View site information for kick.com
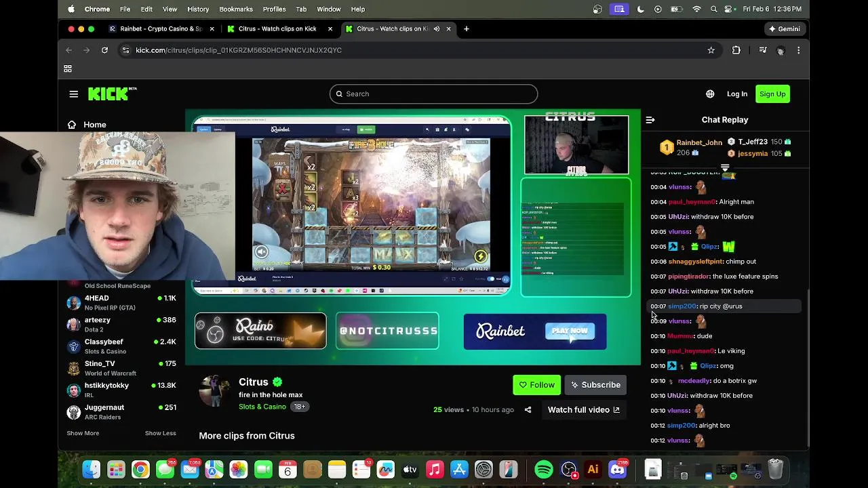 coord(125,50)
